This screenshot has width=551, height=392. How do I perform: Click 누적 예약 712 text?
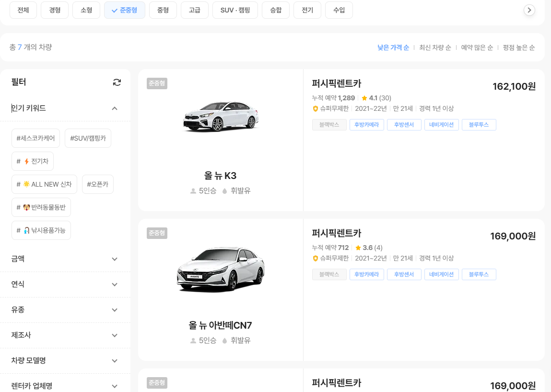click(330, 248)
